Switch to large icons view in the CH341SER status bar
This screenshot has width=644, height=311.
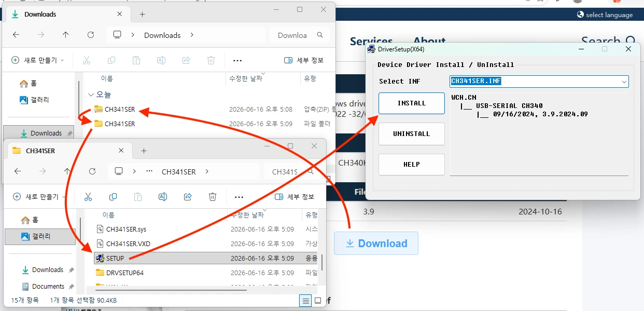318,300
